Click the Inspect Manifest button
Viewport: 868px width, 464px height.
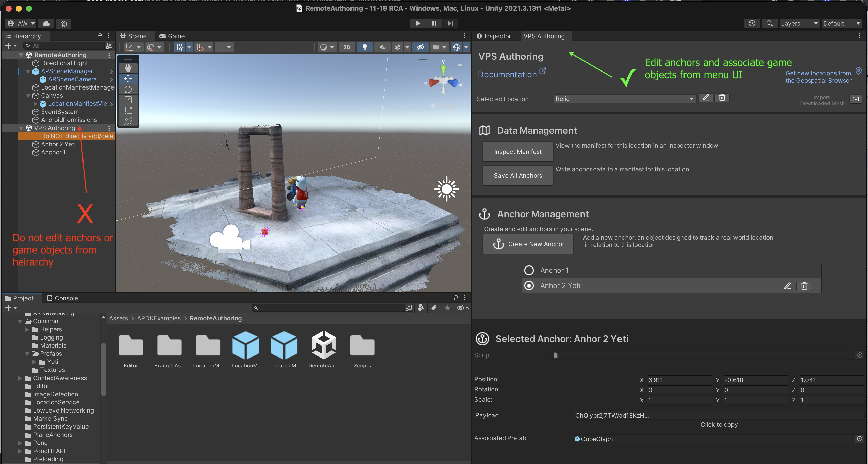pos(518,152)
